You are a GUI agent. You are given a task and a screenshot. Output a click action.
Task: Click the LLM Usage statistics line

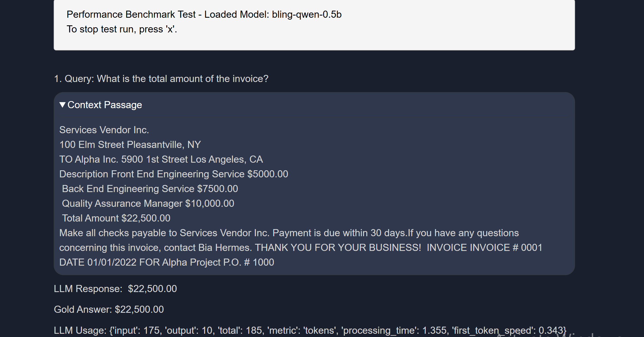click(x=310, y=330)
